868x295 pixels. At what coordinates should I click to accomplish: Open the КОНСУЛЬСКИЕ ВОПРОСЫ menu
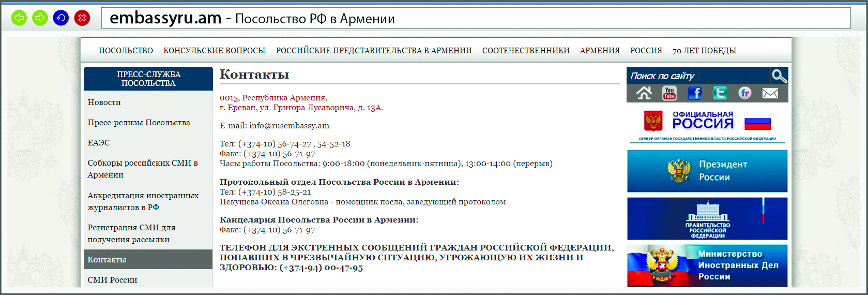click(215, 51)
